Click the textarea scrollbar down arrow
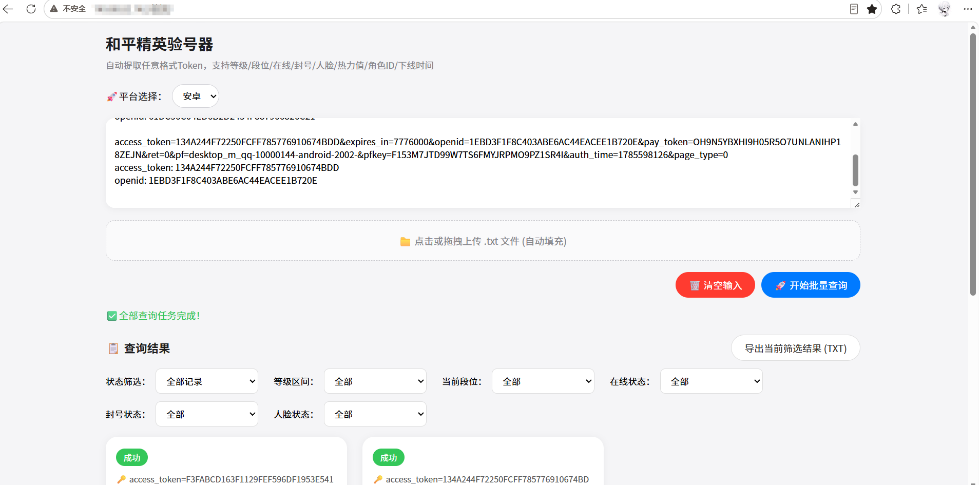The height and width of the screenshot is (485, 980). 855,192
